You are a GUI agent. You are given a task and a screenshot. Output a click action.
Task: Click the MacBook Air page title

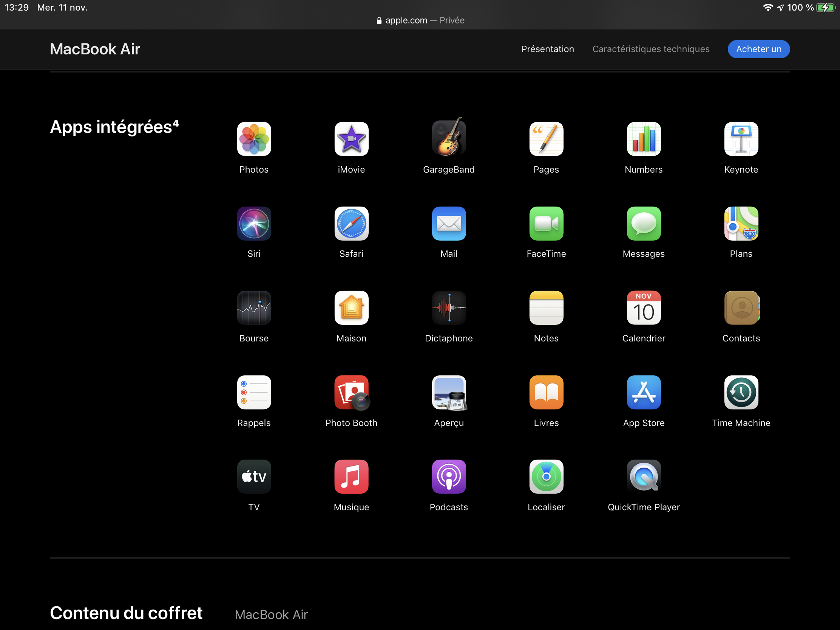coord(95,49)
